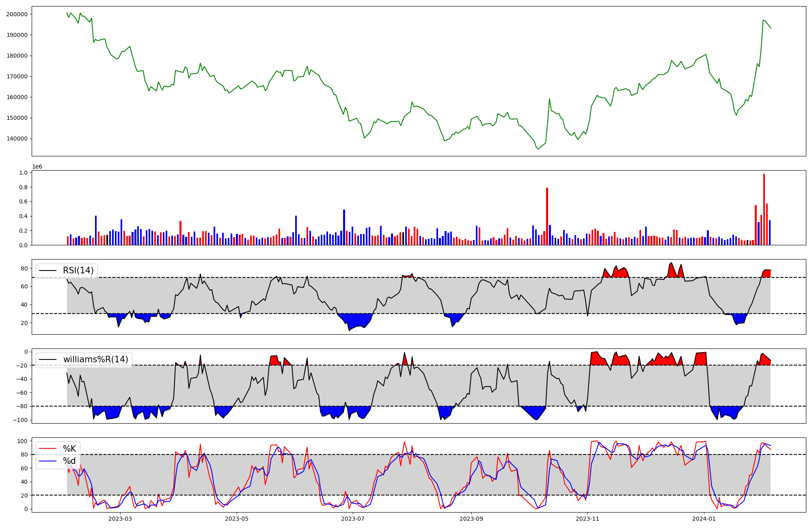Click the 2023-11 date label
This screenshot has width=812, height=528.
click(x=588, y=519)
